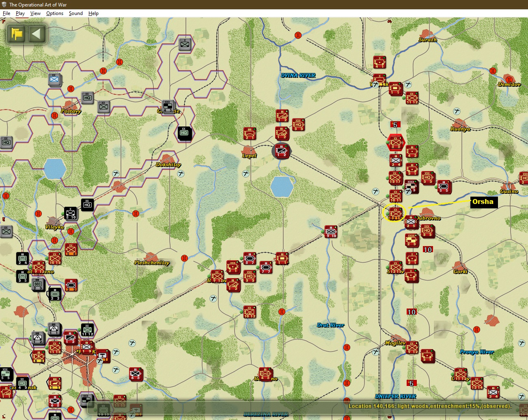Click the Rudnya town label
Screen dimensions: 528x420
[460, 129]
